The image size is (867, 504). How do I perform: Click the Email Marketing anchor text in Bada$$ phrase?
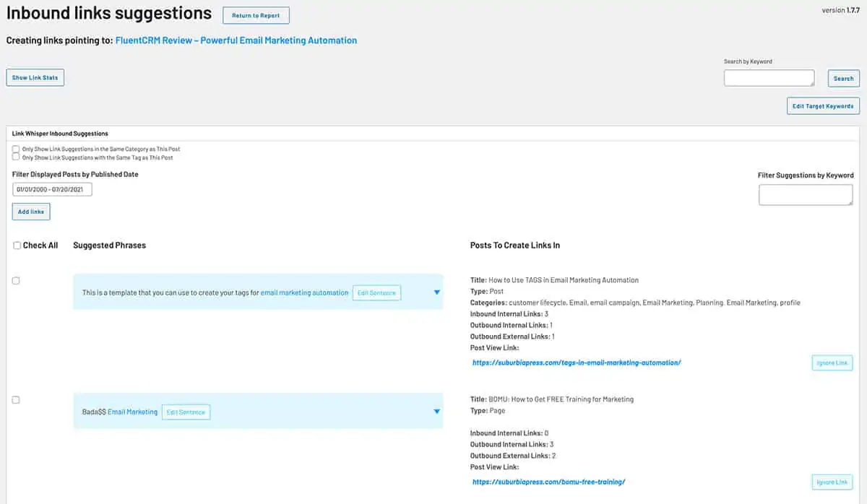click(132, 412)
